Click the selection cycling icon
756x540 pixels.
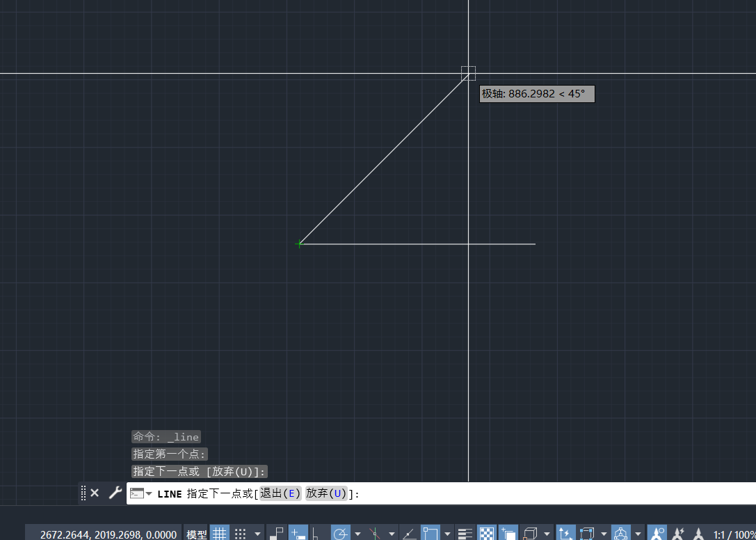coord(508,534)
